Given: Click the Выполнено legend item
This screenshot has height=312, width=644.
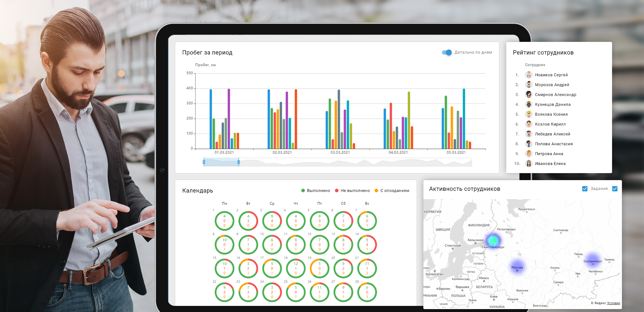Looking at the screenshot, I should (316, 191).
